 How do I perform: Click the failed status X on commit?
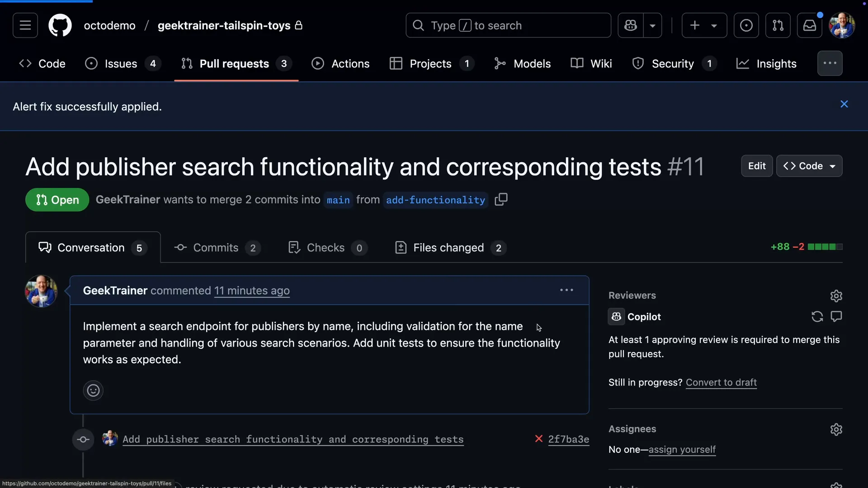[x=538, y=439]
